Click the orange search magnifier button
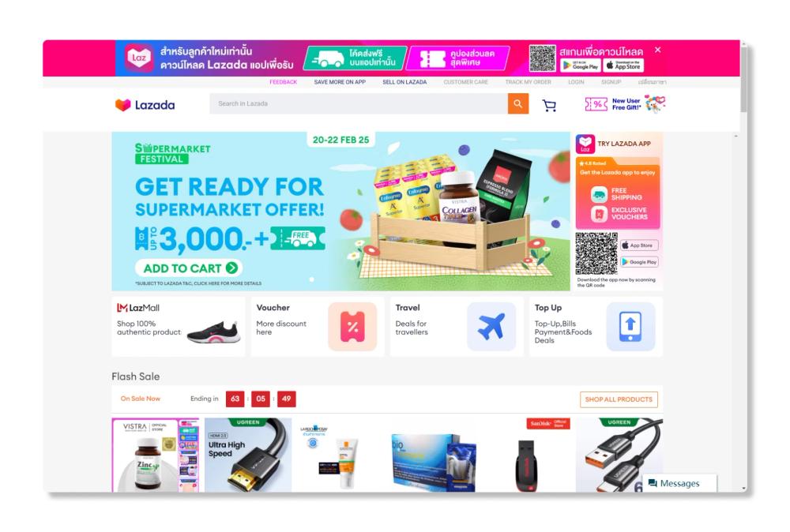 tap(518, 103)
